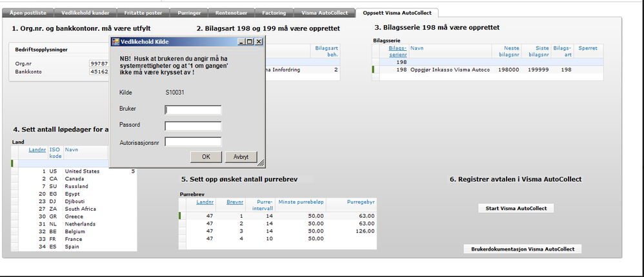Click the empty filter row in Bilagsserie
The image size is (644, 277).
click(488, 62)
